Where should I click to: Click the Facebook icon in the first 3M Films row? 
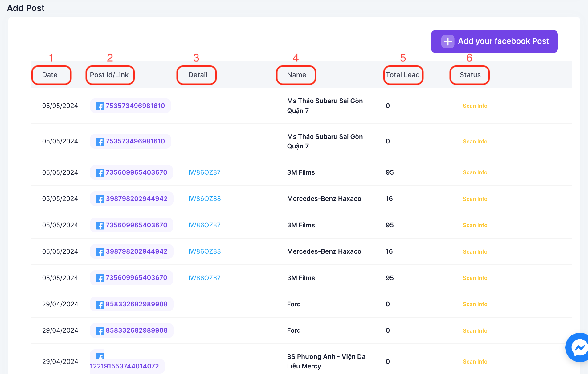(100, 173)
